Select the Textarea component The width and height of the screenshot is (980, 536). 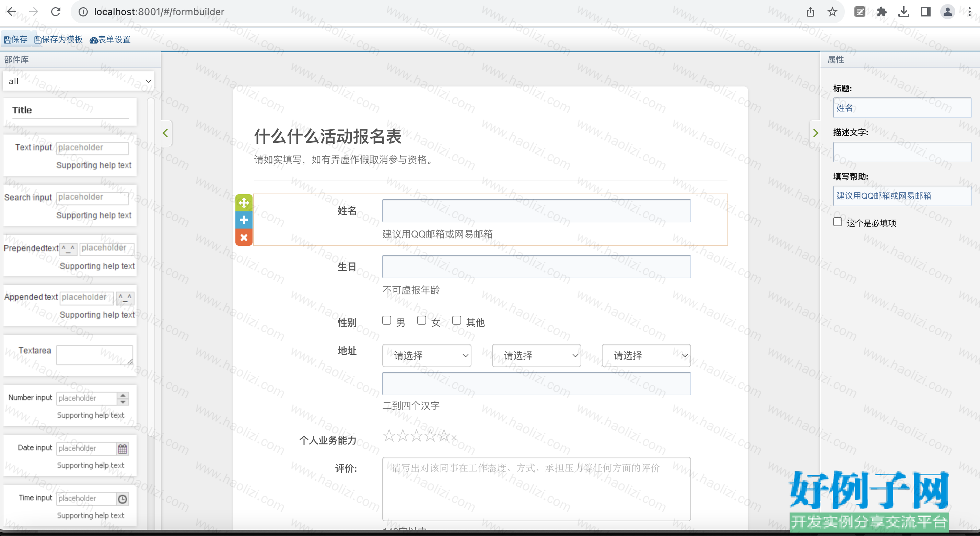[70, 356]
